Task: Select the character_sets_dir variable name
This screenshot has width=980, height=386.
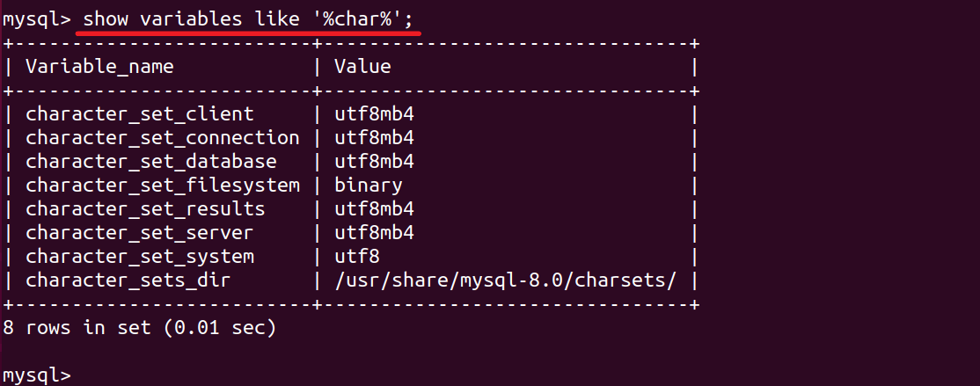Action: (x=128, y=280)
